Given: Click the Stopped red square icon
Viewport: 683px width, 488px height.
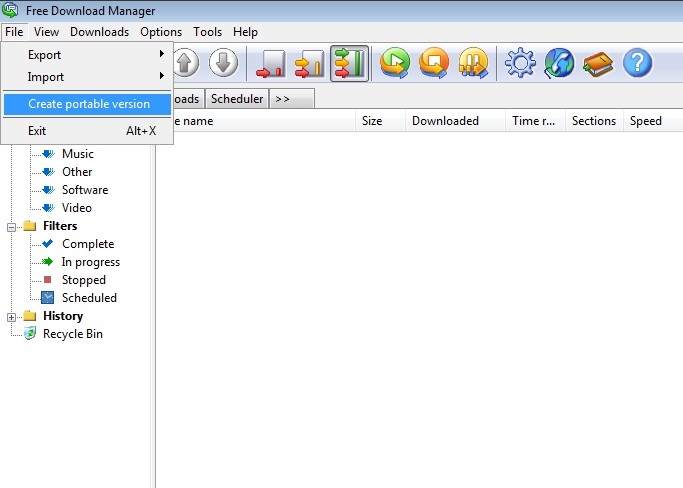Looking at the screenshot, I should coord(47,279).
